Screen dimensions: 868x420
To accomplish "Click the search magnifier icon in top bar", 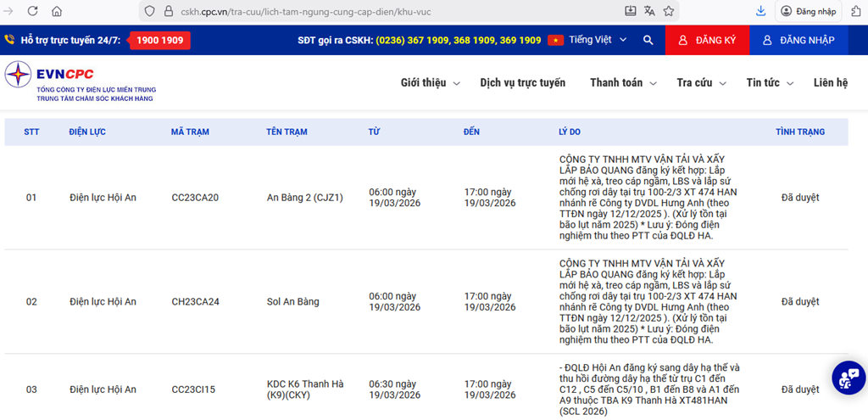I will (x=648, y=40).
